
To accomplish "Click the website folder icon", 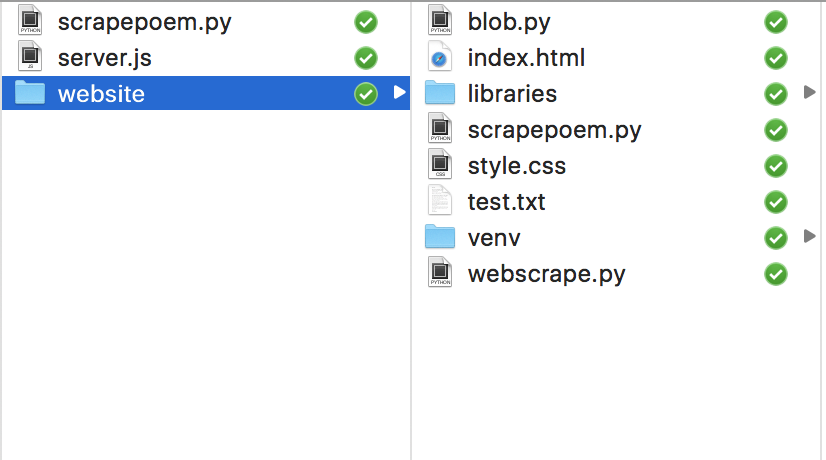I will point(30,93).
